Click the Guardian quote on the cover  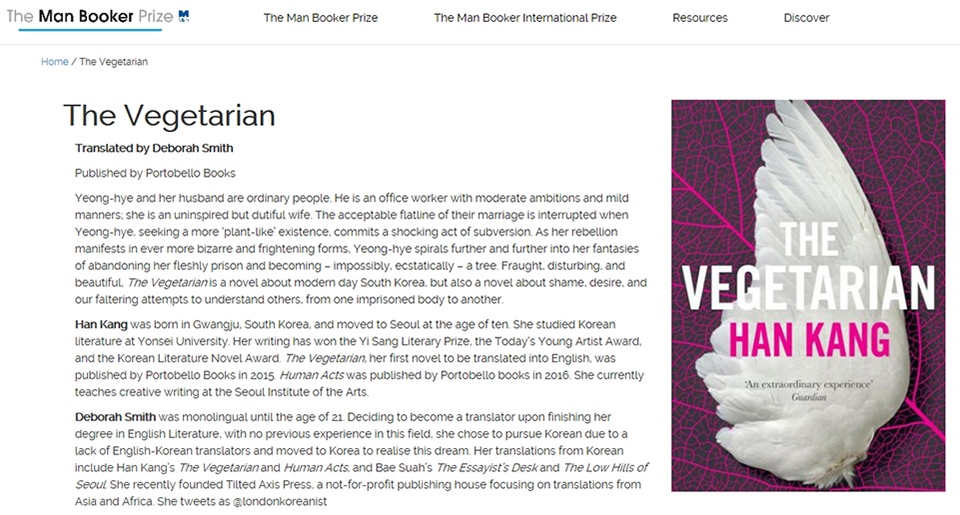pyautogui.click(x=808, y=390)
